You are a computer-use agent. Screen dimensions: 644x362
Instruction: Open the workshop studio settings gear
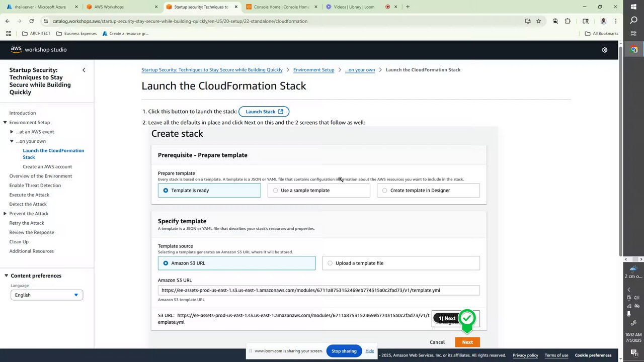(x=605, y=50)
